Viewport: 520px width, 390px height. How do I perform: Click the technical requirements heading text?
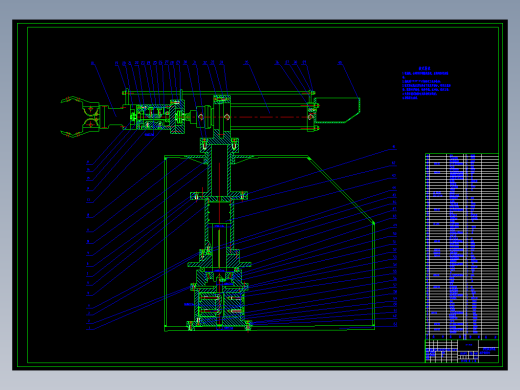[x=424, y=69]
